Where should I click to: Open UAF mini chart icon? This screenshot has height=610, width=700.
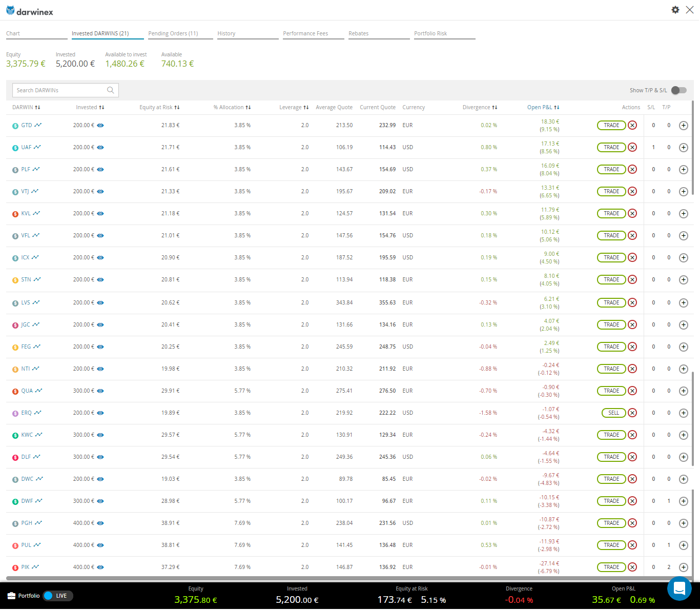37,147
